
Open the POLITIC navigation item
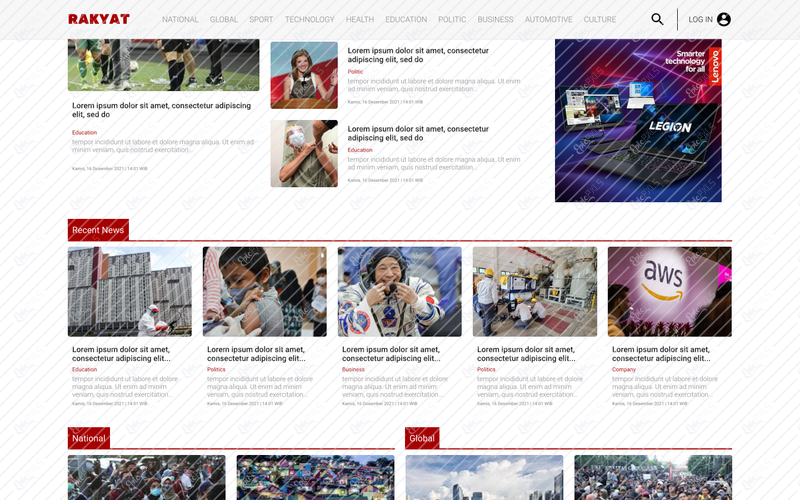tap(452, 19)
